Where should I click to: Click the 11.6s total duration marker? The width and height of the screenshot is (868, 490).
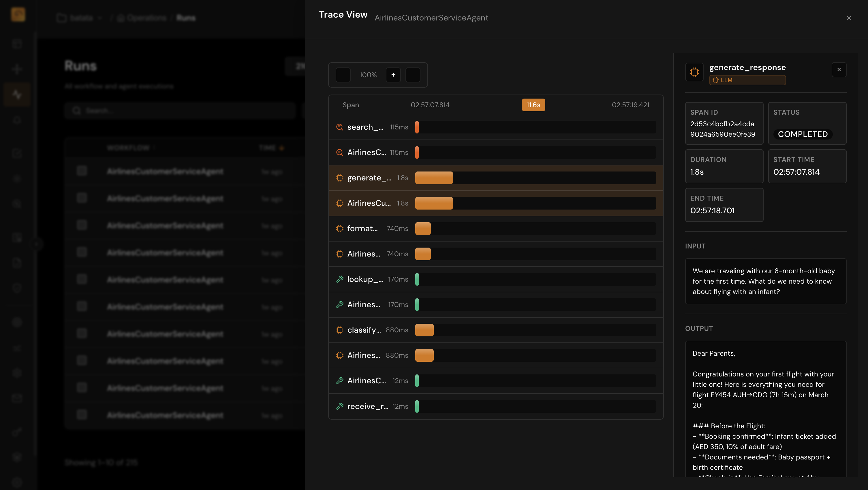533,105
